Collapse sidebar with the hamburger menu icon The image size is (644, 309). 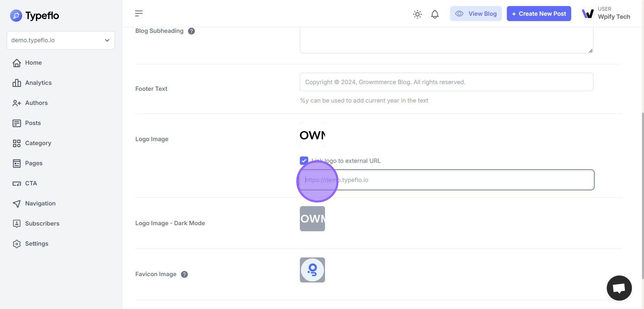pos(139,13)
